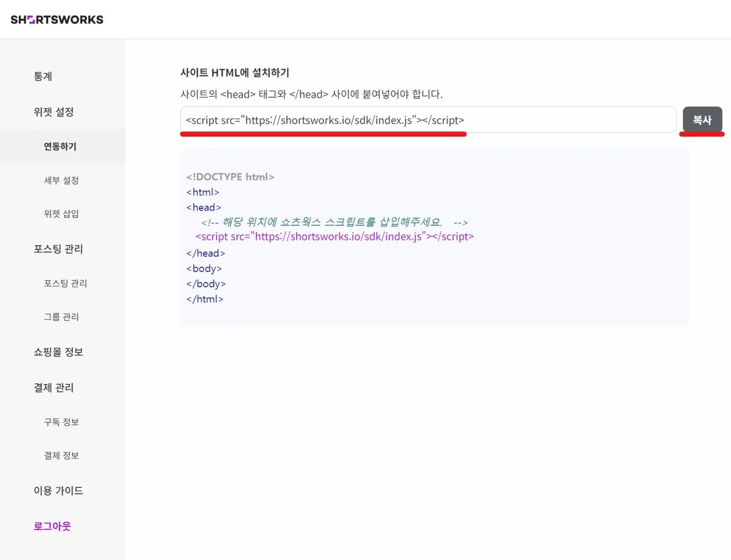Viewport: 731px width, 560px height.
Task: Open 이용 가이드
Action: pos(58,491)
